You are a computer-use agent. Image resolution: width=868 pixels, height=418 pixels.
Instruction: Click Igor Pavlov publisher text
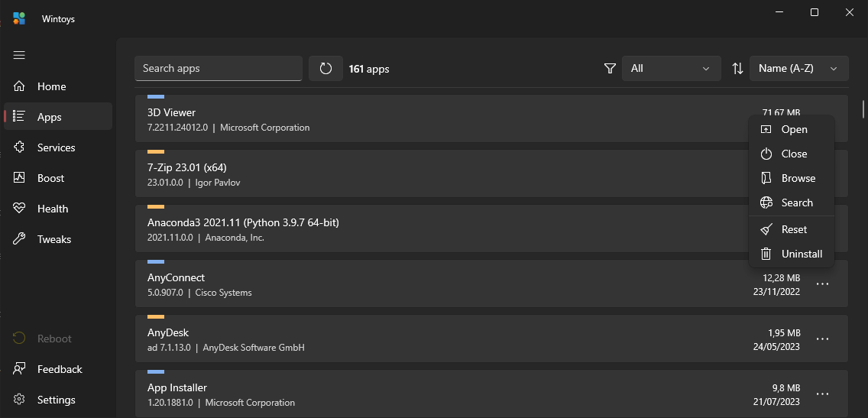coord(218,183)
